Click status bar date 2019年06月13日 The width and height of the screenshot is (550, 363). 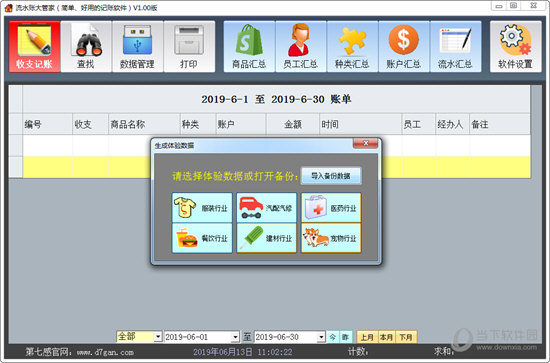223,352
